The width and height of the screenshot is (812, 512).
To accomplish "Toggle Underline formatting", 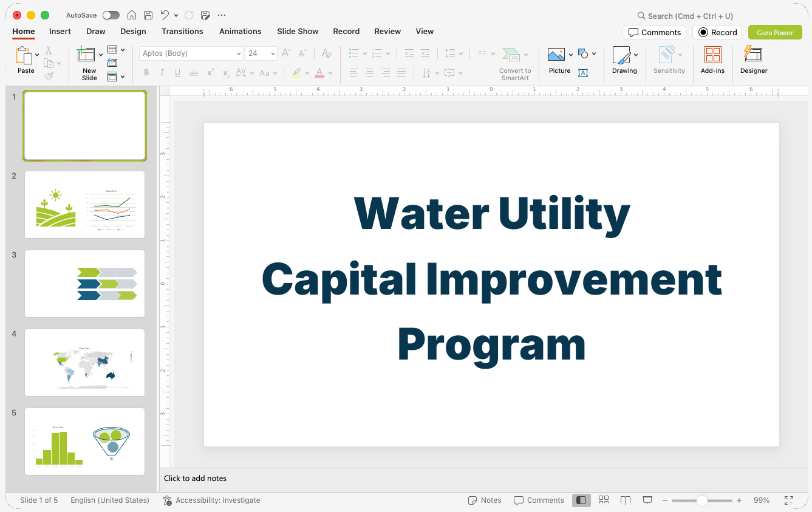I will (x=177, y=73).
